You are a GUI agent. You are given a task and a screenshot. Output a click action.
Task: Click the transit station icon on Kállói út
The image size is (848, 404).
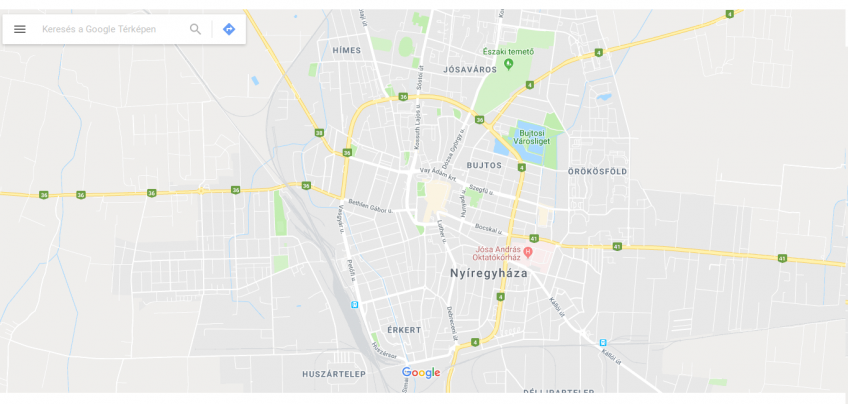coord(603,342)
